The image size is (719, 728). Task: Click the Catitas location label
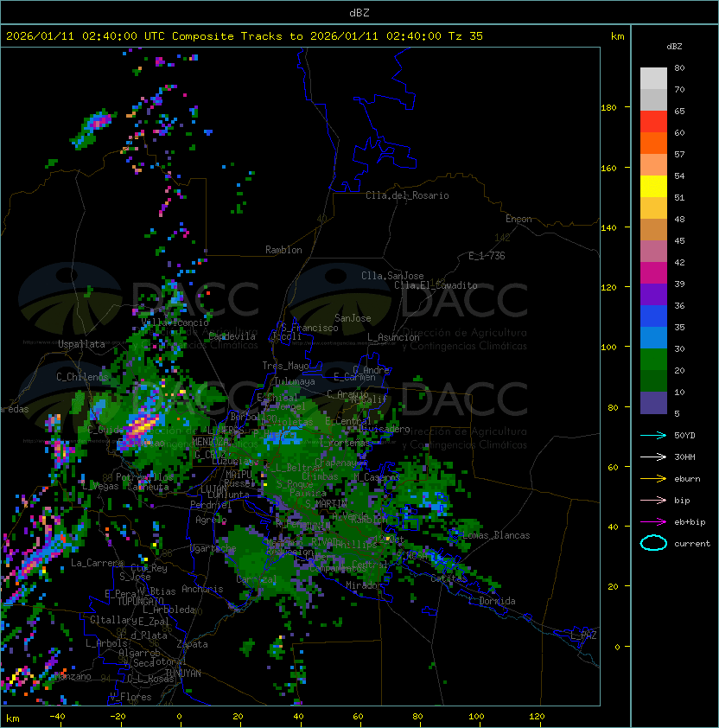449,579
